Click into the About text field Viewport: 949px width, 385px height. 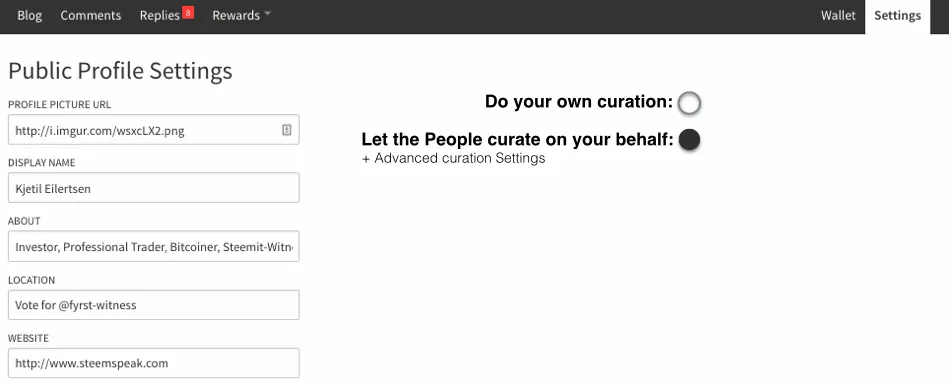click(154, 246)
